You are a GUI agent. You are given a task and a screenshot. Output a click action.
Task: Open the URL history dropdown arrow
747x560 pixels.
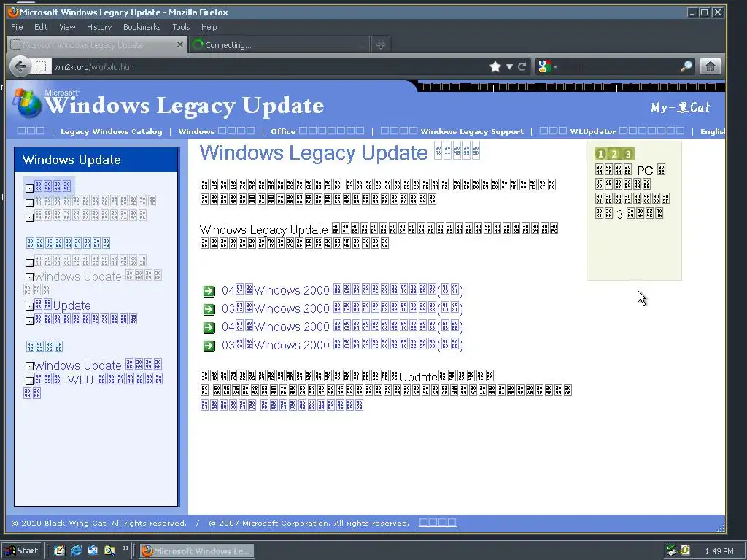pyautogui.click(x=509, y=66)
